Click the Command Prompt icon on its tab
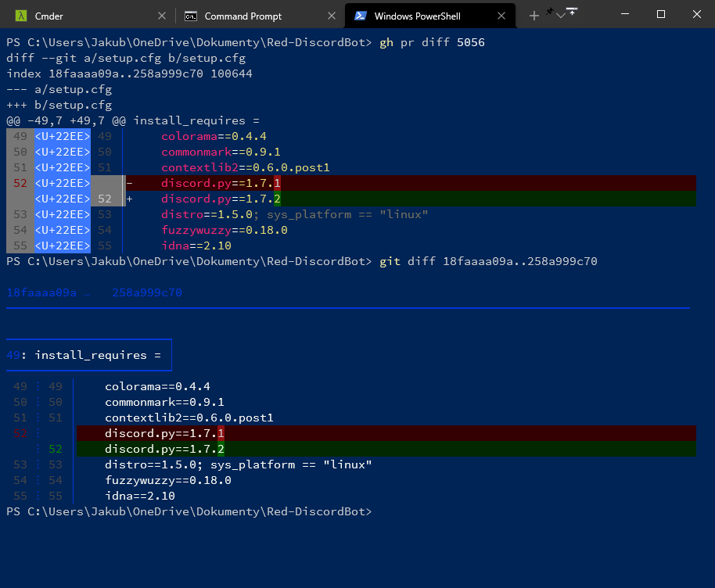Image resolution: width=715 pixels, height=588 pixels. (190, 15)
